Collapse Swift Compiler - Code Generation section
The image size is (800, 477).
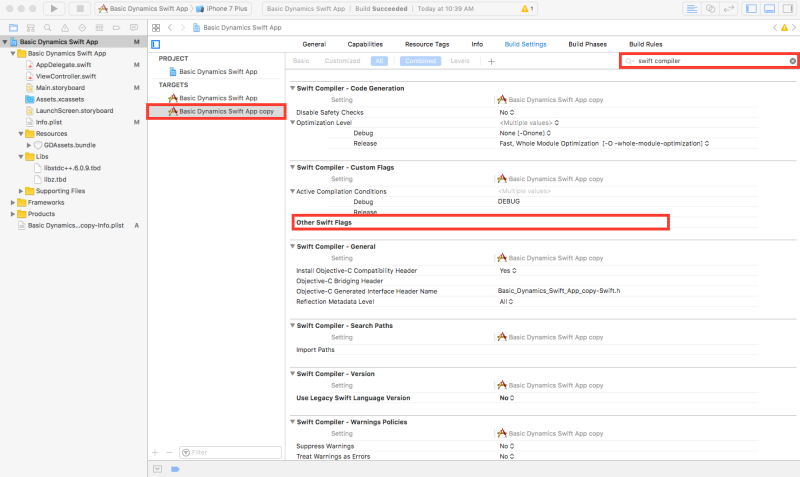(x=292, y=88)
